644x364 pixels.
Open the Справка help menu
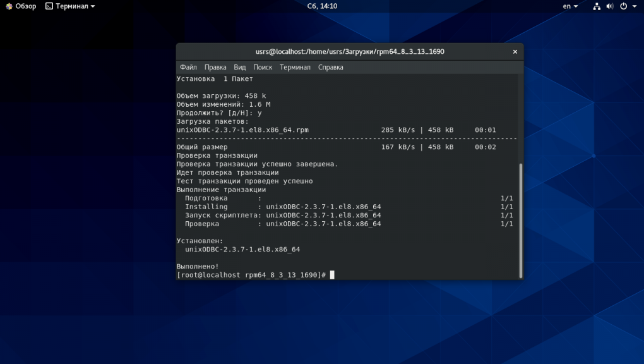click(x=331, y=67)
